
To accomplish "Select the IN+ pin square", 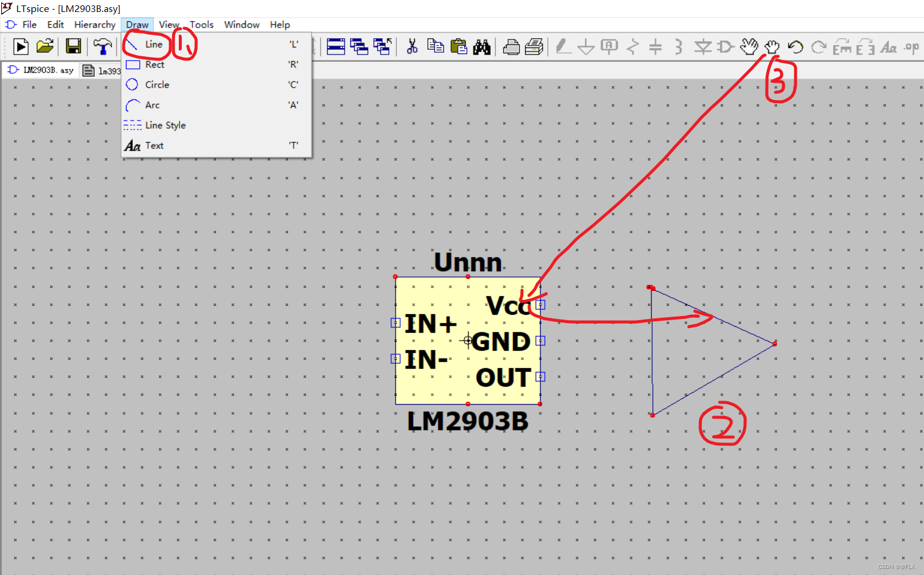I will 395,323.
